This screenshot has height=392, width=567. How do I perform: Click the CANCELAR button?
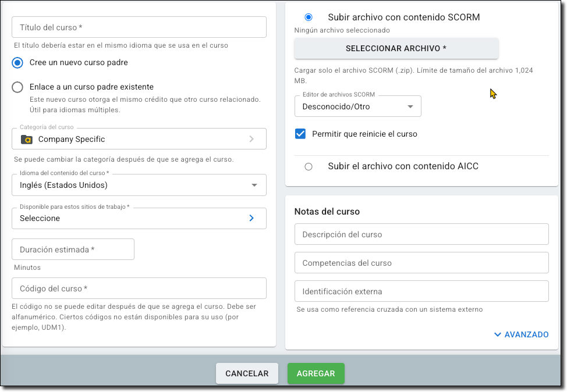point(247,373)
